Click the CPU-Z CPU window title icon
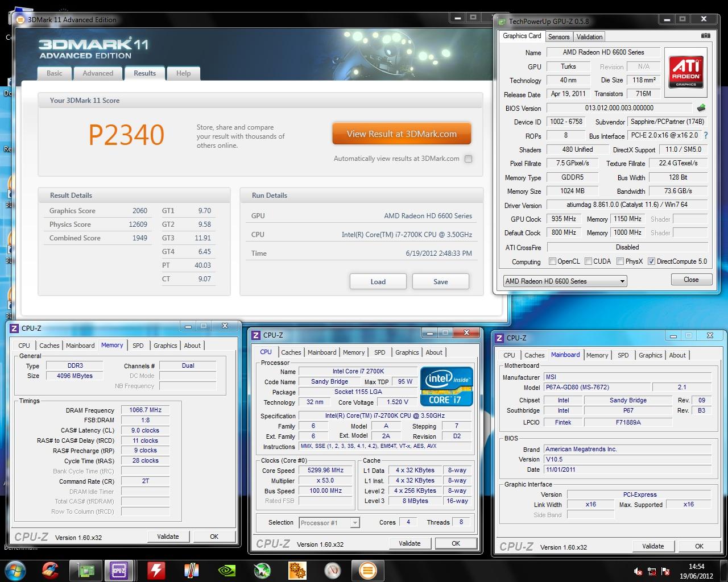 coord(256,335)
